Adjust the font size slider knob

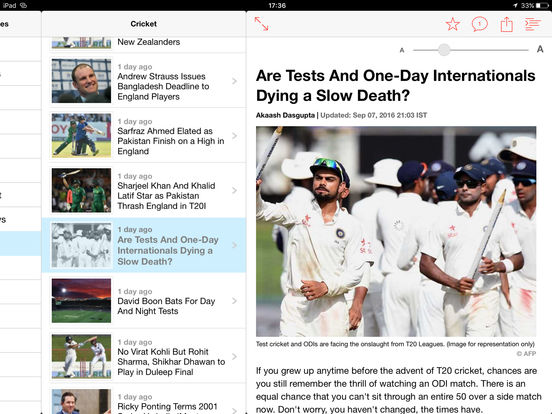[x=444, y=50]
